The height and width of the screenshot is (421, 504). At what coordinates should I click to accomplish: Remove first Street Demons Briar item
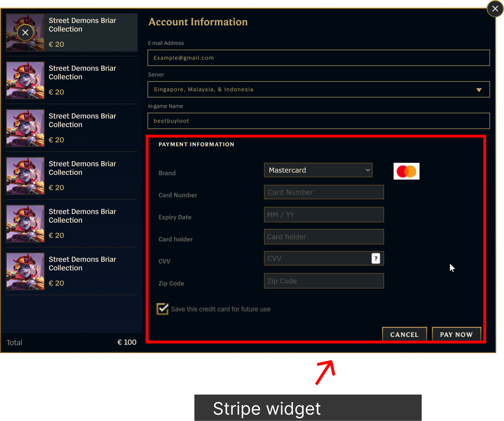(x=25, y=32)
